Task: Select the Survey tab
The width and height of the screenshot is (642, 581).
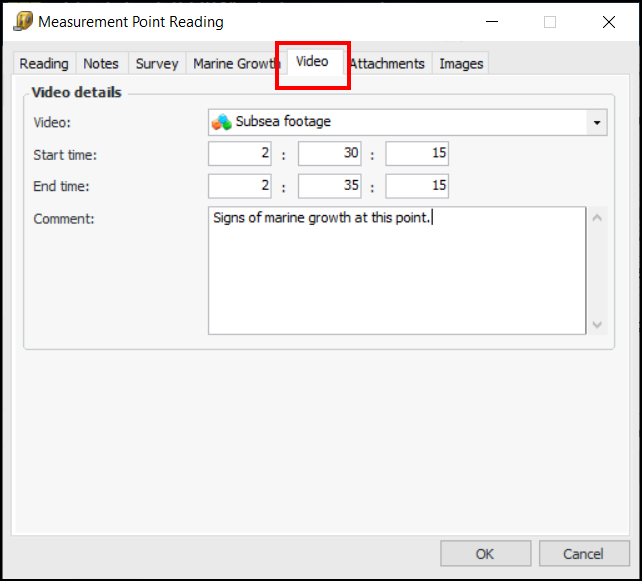Action: coord(157,64)
